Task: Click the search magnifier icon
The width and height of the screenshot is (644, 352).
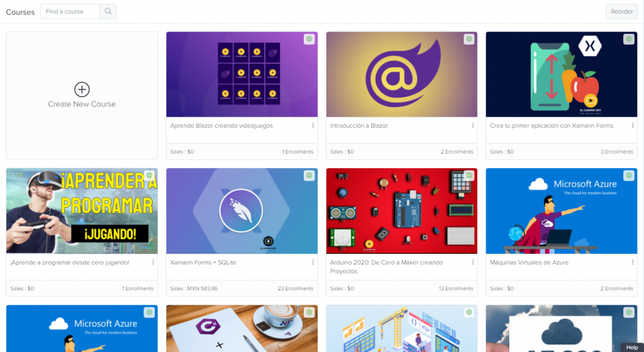Action: [108, 11]
